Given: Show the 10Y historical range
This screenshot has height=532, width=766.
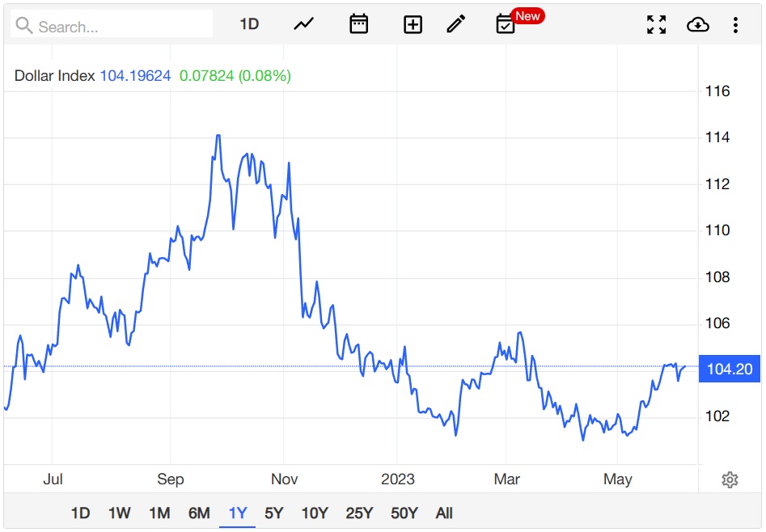Looking at the screenshot, I should 314,513.
